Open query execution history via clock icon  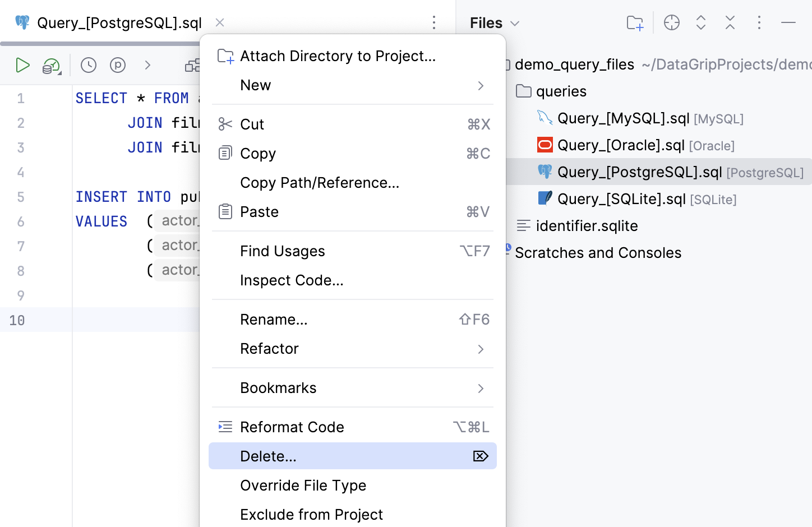coord(88,65)
